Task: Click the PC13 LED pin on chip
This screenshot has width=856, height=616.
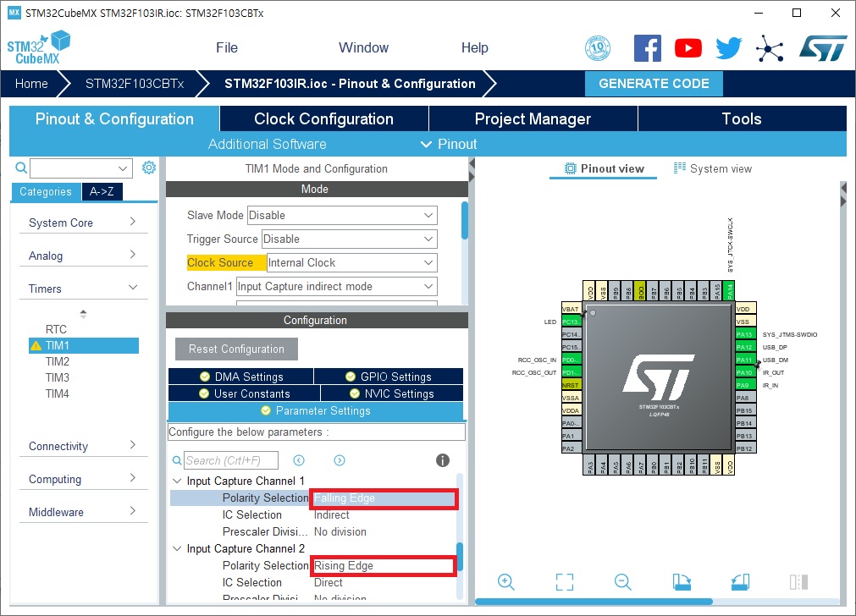Action: (x=571, y=322)
